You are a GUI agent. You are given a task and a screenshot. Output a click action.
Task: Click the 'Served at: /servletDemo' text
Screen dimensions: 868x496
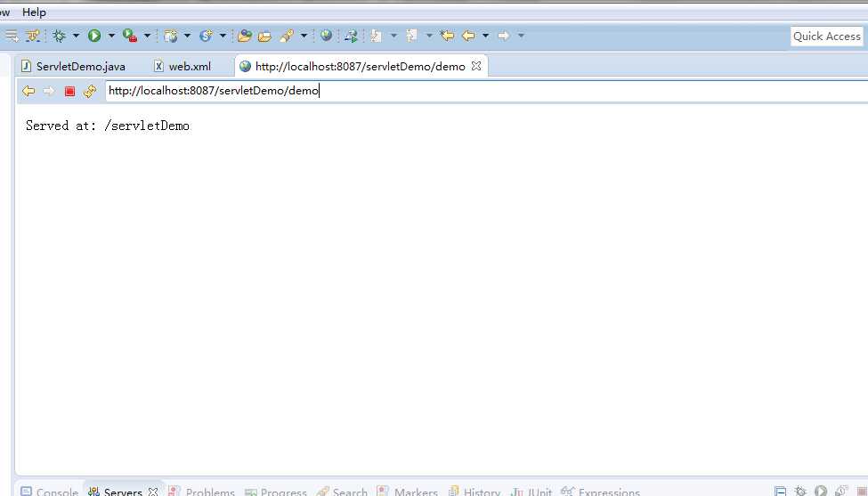(108, 126)
